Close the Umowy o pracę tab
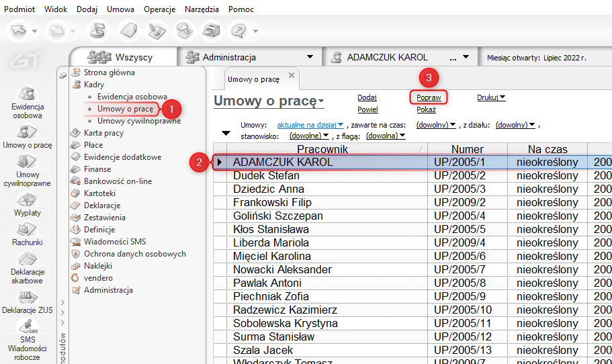The width and height of the screenshot is (612, 364). [x=291, y=76]
